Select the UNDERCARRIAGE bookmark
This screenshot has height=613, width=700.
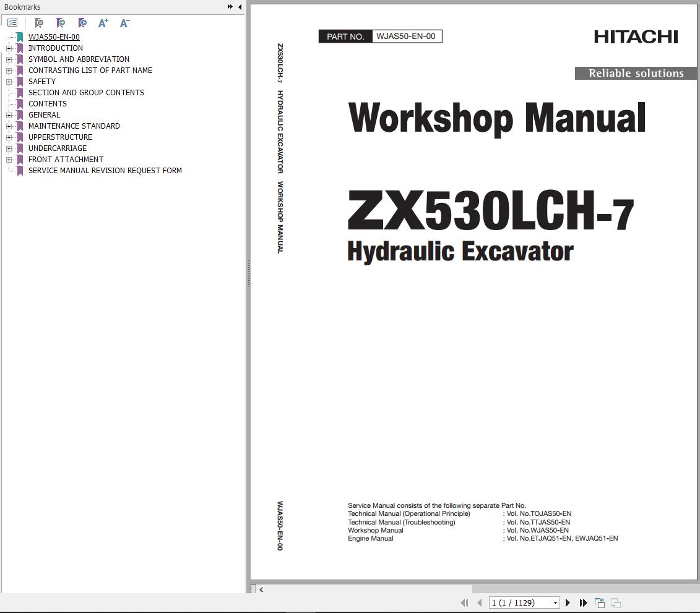pyautogui.click(x=58, y=148)
